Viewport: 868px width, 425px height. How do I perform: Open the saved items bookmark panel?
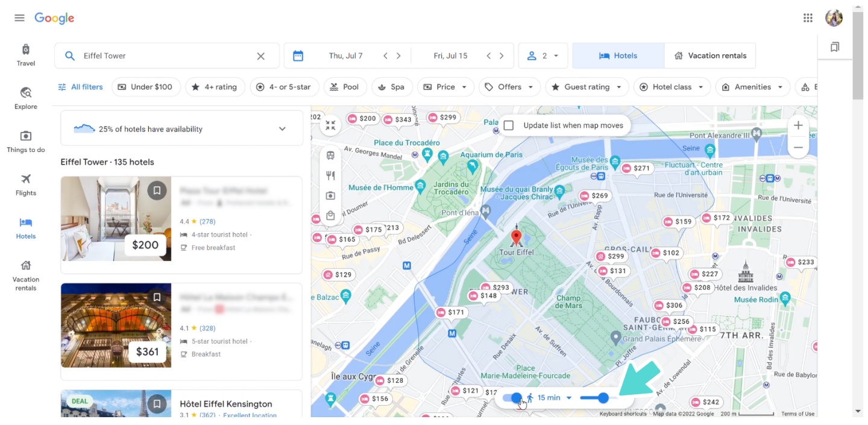834,46
